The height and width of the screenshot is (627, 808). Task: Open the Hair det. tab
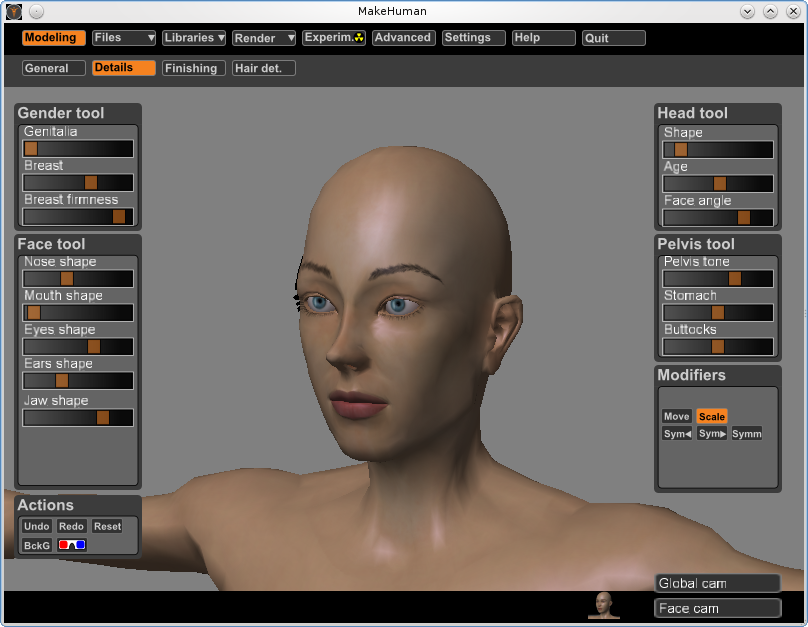click(264, 68)
